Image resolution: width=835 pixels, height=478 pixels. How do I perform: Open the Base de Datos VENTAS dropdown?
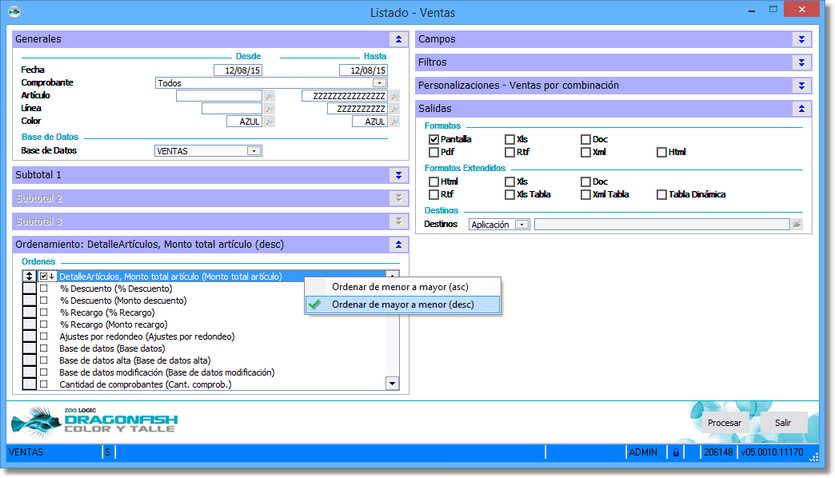254,151
